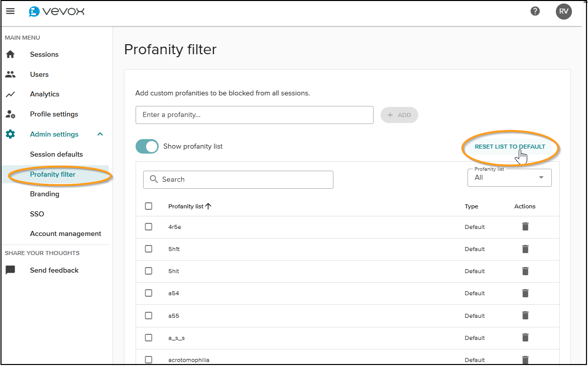The height and width of the screenshot is (366, 588).
Task: Check the acrotomophilia row checkbox
Action: [149, 359]
